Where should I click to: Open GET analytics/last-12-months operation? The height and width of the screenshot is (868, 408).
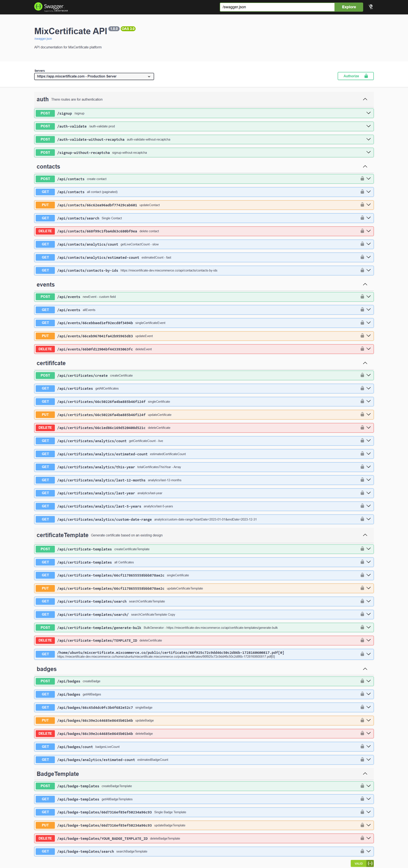[204, 480]
